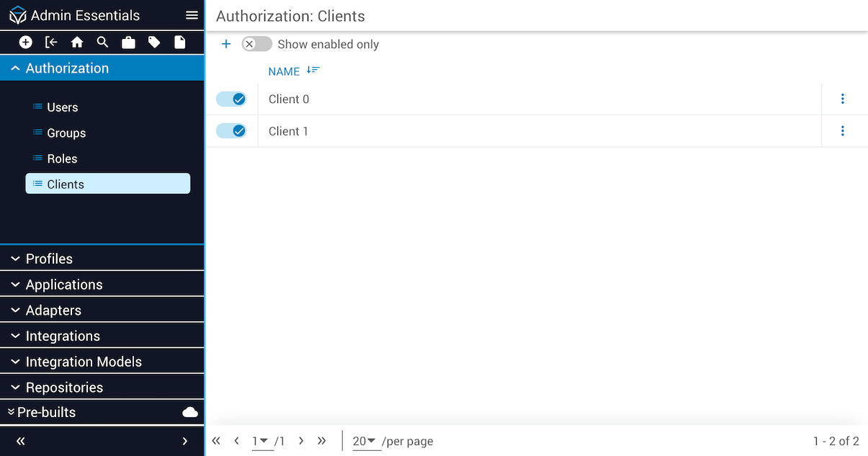The height and width of the screenshot is (456, 868).
Task: Click the document file icon in sidebar
Action: pos(179,43)
